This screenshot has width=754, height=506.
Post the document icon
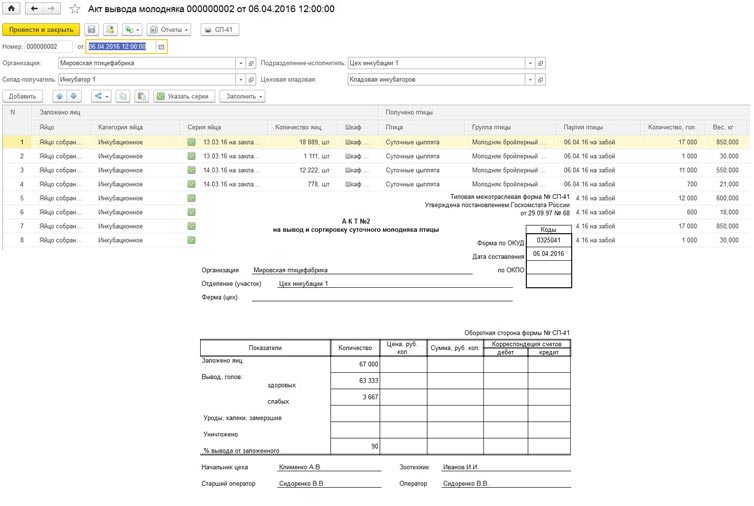click(110, 30)
